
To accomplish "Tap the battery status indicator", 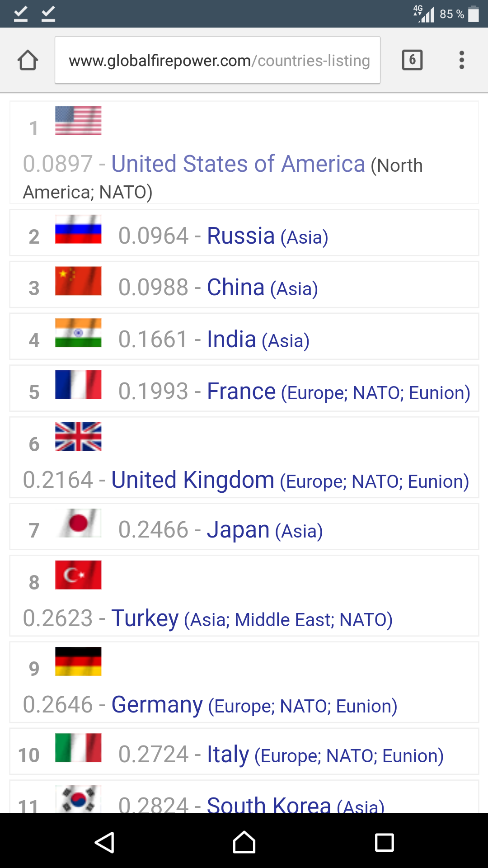I will (x=473, y=14).
